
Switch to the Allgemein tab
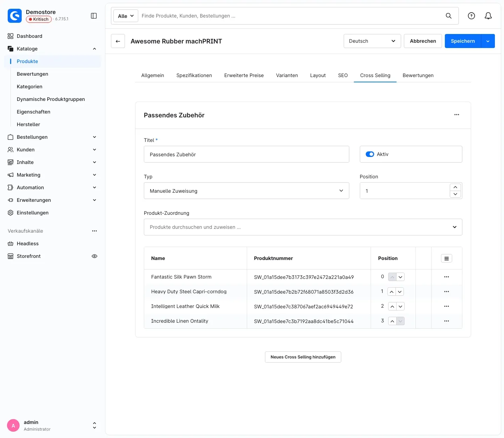point(153,75)
